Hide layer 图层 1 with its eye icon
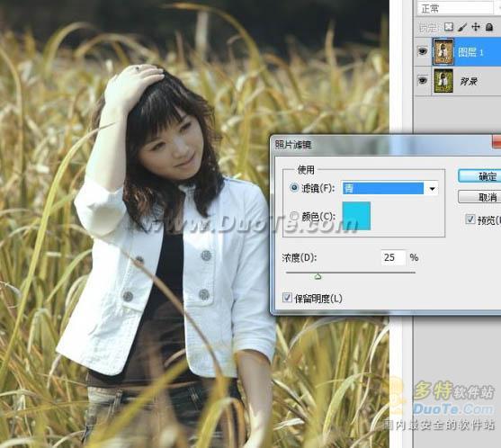Viewport: 501px width, 448px height. click(423, 51)
